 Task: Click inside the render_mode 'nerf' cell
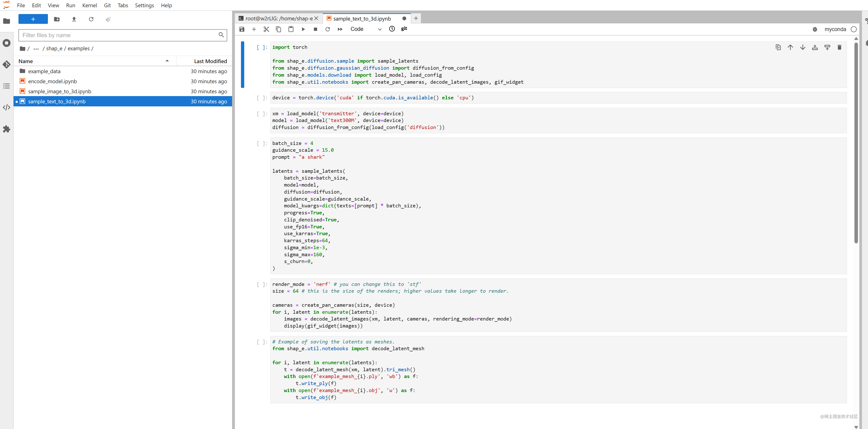[558, 305]
